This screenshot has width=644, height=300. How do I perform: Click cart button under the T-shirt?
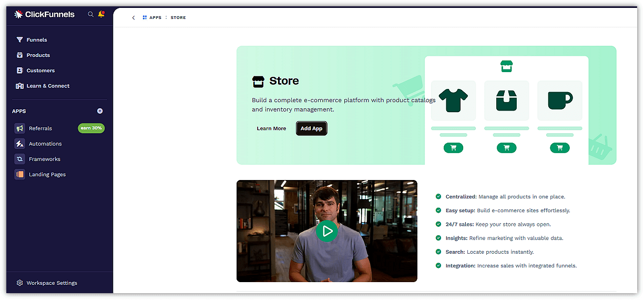pyautogui.click(x=453, y=148)
